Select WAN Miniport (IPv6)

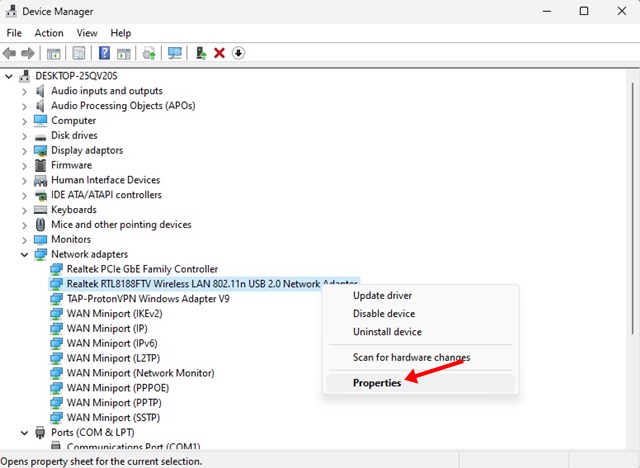(112, 343)
